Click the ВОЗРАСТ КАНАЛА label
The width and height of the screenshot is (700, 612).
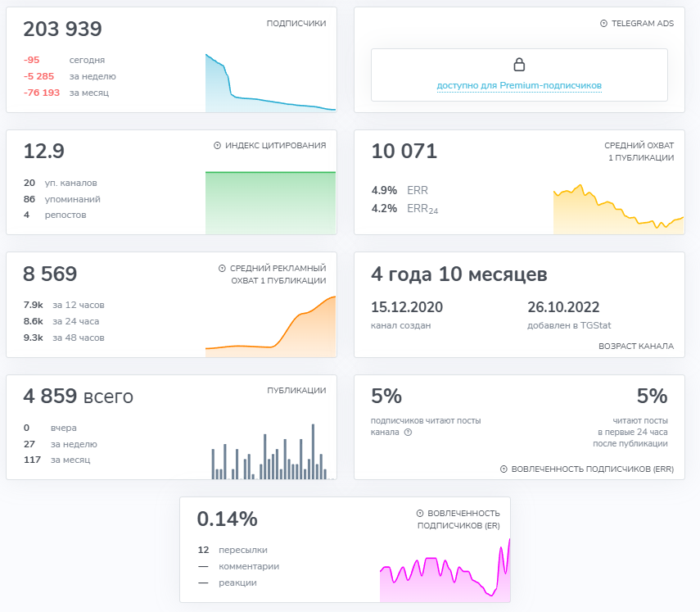click(636, 347)
